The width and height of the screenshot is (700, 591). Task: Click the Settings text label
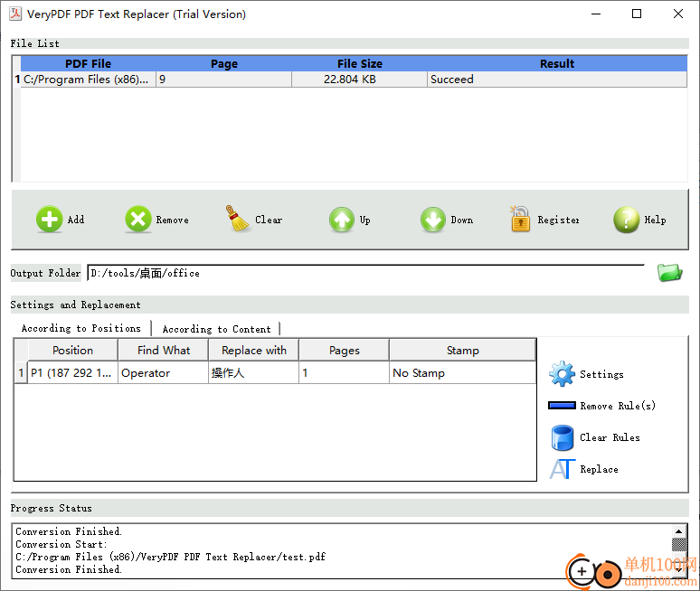coord(601,374)
